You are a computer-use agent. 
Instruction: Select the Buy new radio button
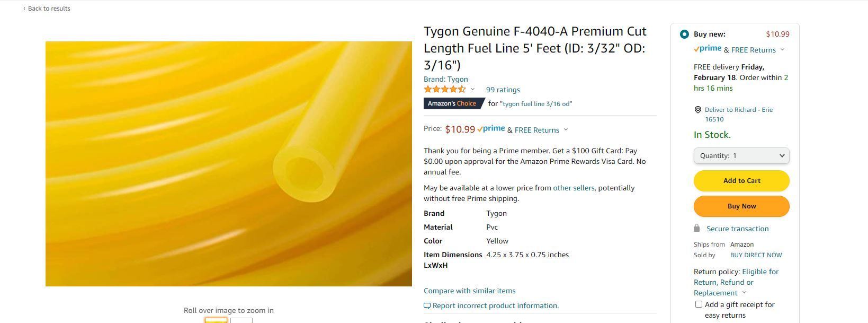point(684,34)
